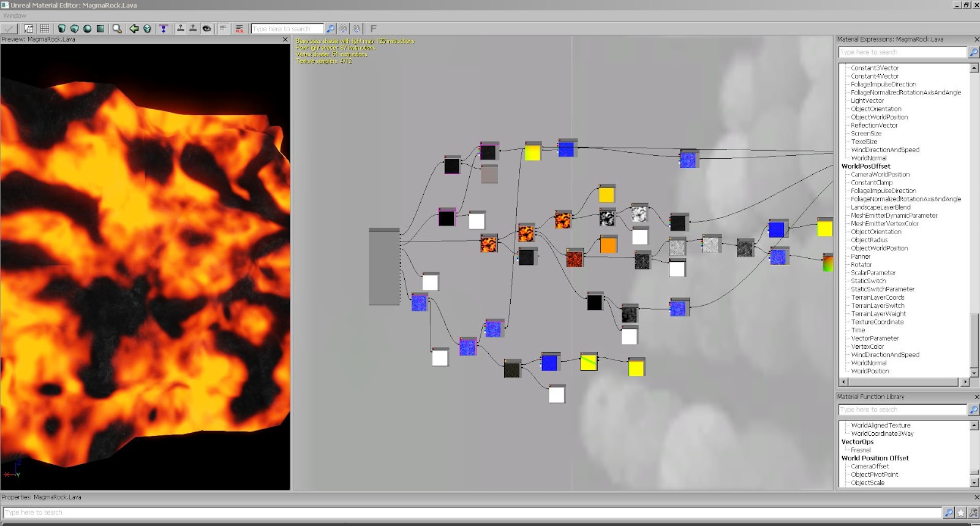Click the Function Library search magnifier button
The image size is (980, 526).
(x=973, y=410)
